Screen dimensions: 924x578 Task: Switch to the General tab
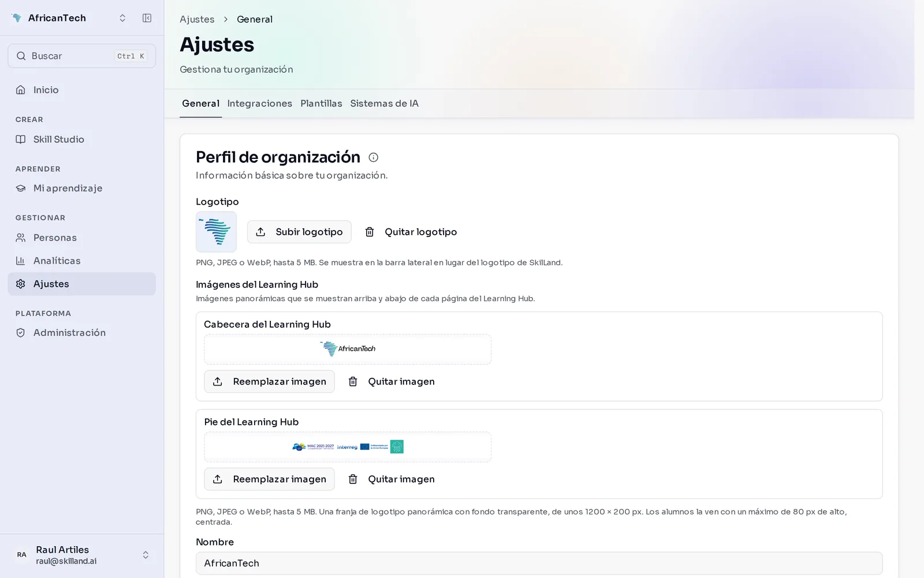tap(200, 103)
